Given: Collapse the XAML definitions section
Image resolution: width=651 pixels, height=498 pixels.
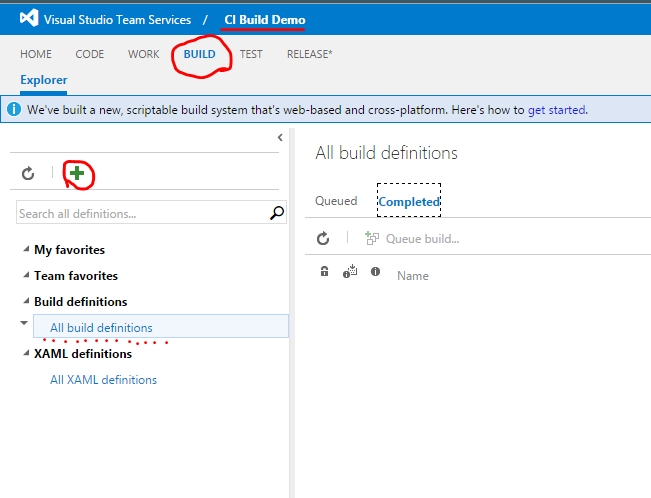Looking at the screenshot, I should click(x=26, y=353).
